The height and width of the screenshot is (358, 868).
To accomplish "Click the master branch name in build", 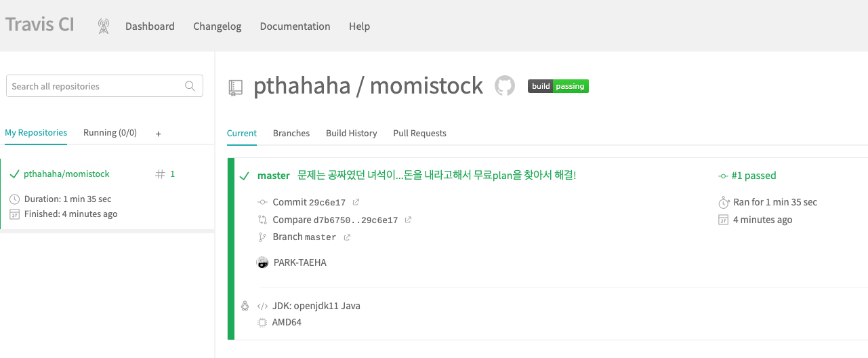I will point(274,176).
